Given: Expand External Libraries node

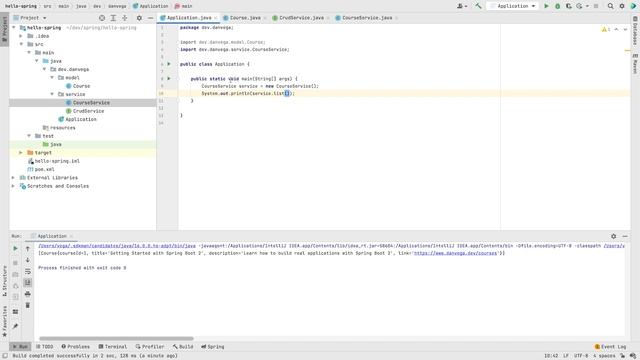Looking at the screenshot, I should tap(13, 178).
